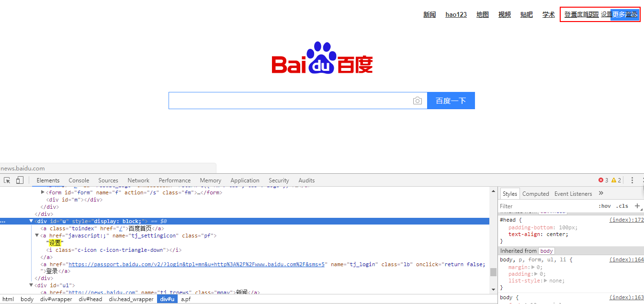Click the 百度一下 search button
Screen dimensions: 644x304
(x=451, y=101)
